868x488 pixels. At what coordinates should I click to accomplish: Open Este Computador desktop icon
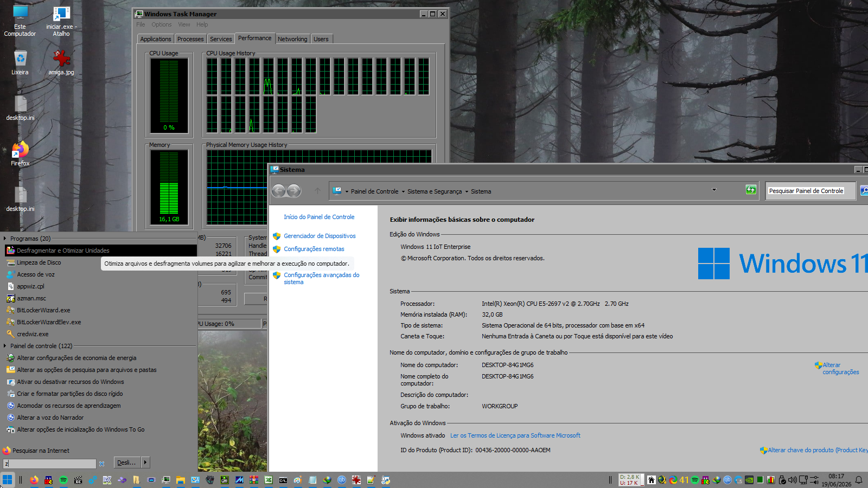[20, 21]
